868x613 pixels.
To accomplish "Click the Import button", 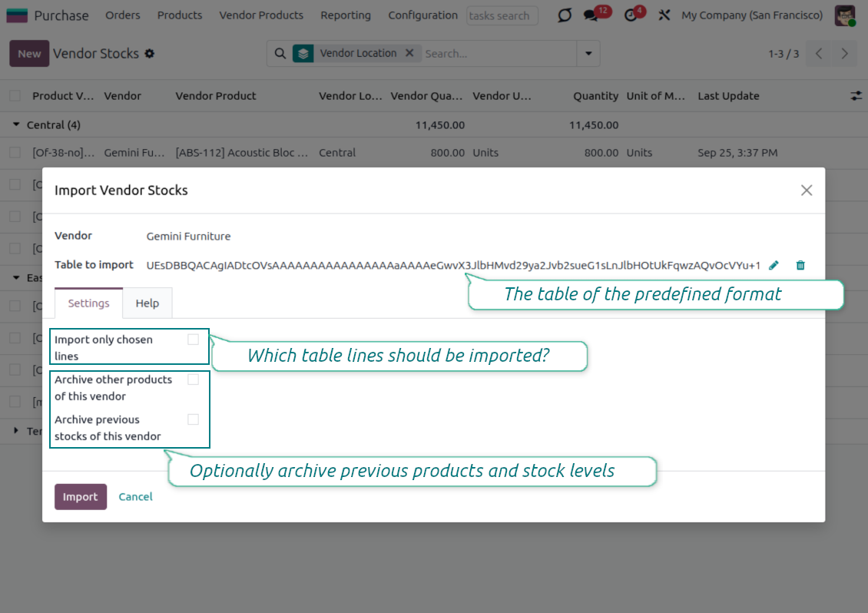I will (80, 497).
